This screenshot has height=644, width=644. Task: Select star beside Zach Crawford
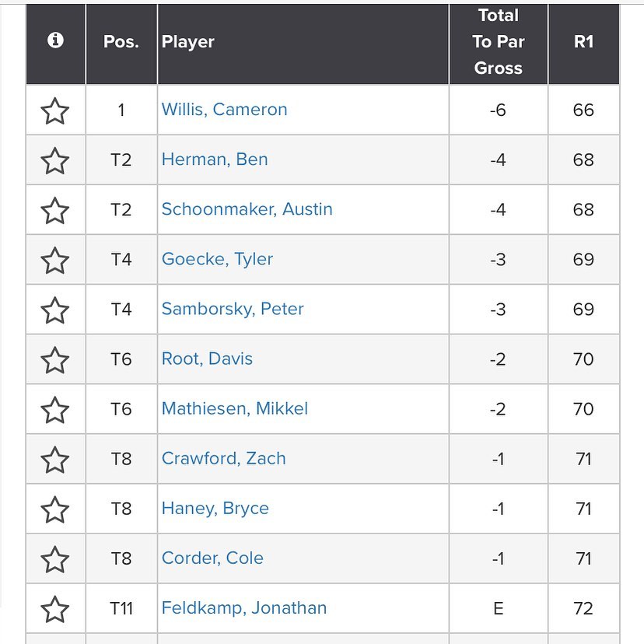tap(55, 459)
